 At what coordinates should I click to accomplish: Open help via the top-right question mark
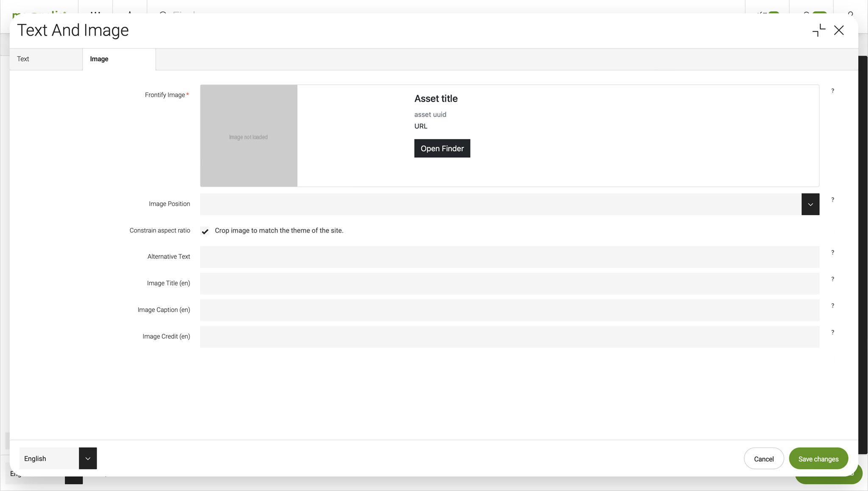(850, 16)
